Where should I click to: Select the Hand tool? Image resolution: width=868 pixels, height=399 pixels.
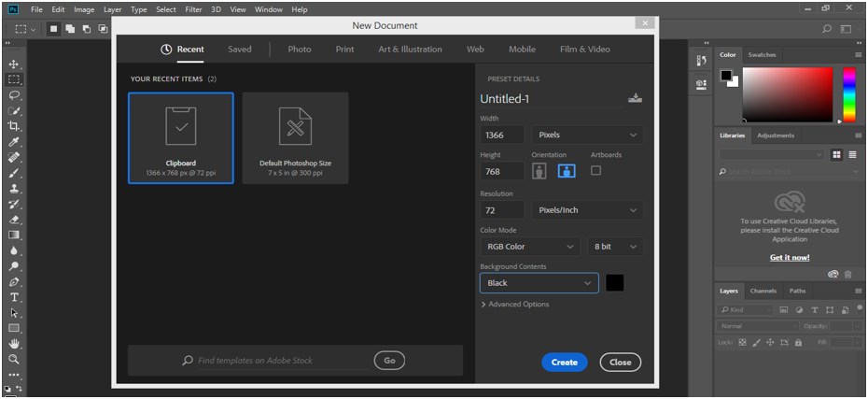tap(14, 344)
